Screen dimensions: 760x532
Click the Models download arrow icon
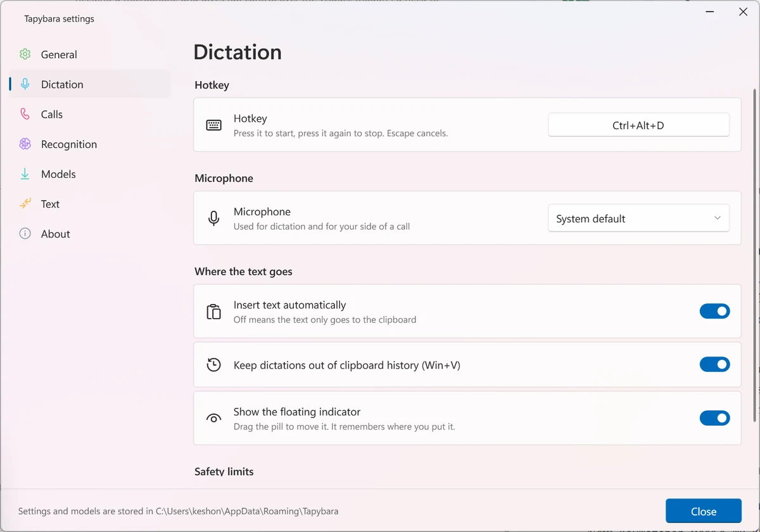[25, 174]
